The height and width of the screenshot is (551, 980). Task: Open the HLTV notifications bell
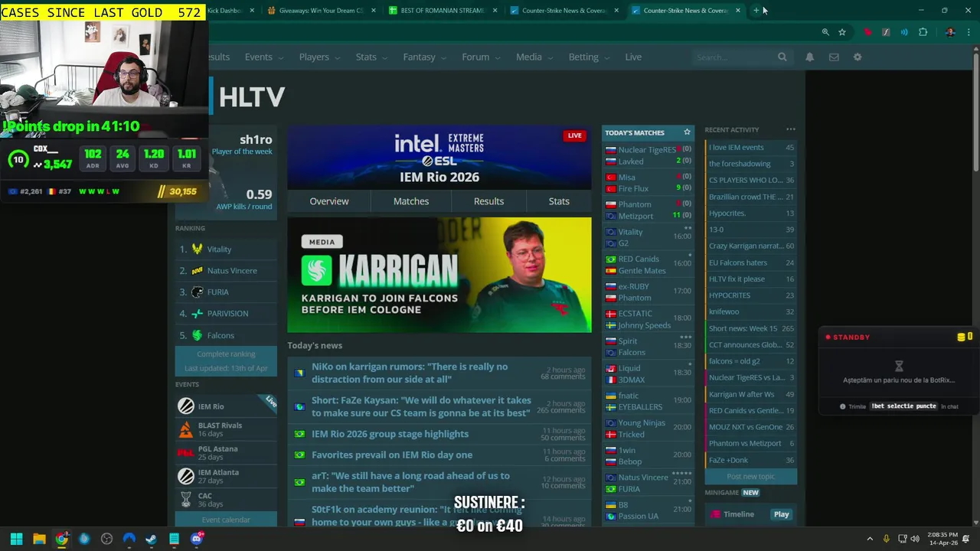point(809,57)
